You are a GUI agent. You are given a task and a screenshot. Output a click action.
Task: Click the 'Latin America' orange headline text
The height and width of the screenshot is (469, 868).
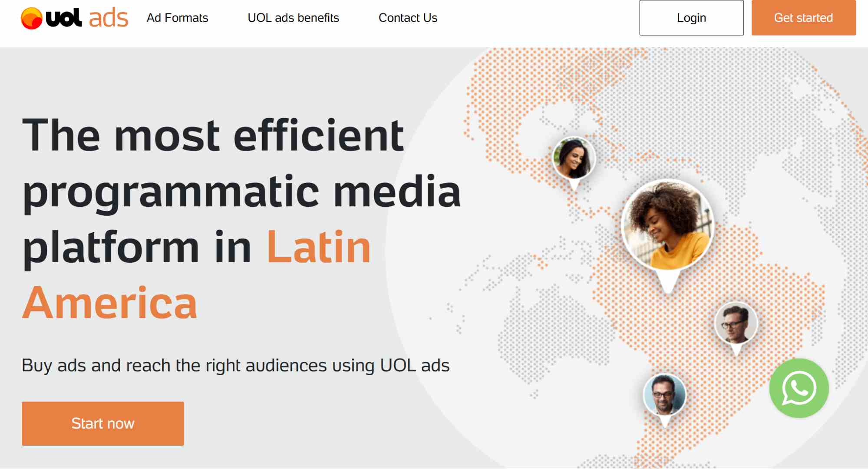196,274
